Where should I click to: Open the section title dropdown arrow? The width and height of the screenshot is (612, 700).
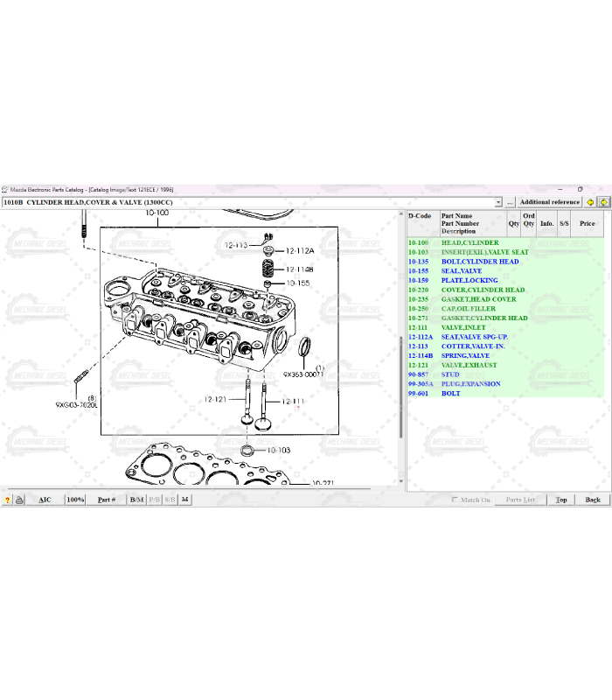coord(498,202)
